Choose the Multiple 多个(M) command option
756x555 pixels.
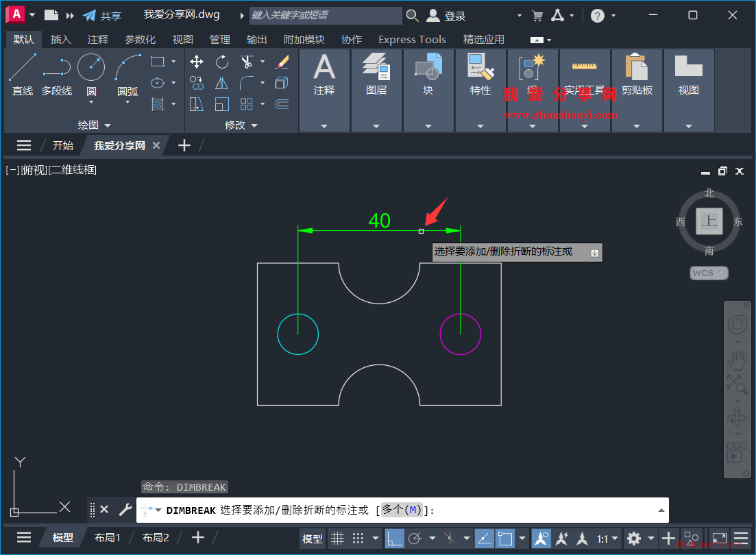[x=402, y=510]
